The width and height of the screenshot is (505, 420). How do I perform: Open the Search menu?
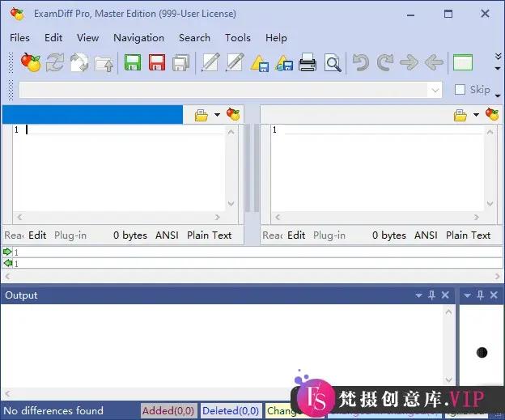pyautogui.click(x=194, y=38)
